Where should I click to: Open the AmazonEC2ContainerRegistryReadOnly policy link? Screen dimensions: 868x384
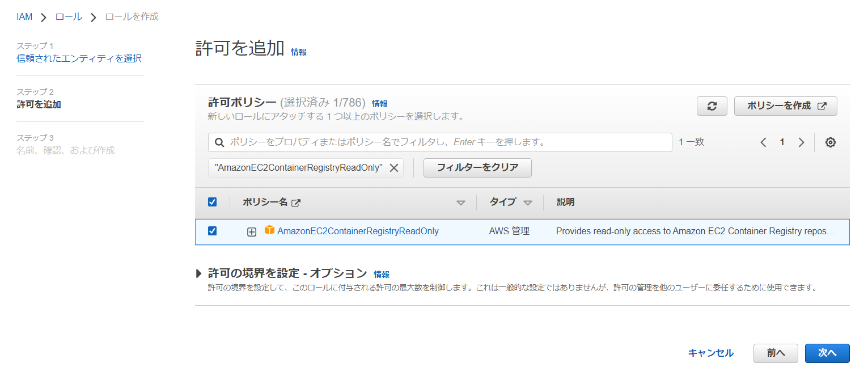(358, 231)
